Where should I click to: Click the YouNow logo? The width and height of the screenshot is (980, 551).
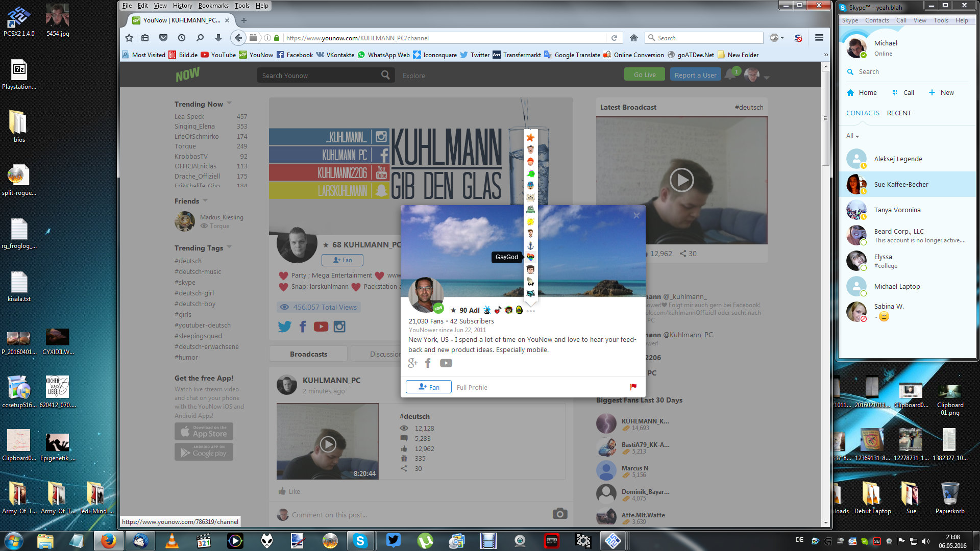(187, 75)
